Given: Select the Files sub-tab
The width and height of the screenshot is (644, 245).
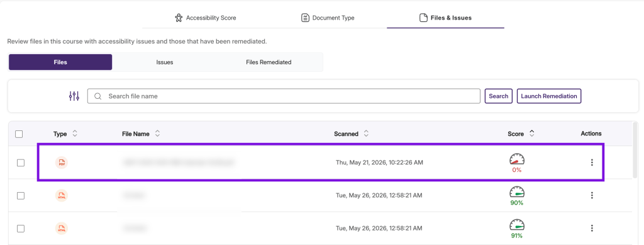Looking at the screenshot, I should (60, 62).
